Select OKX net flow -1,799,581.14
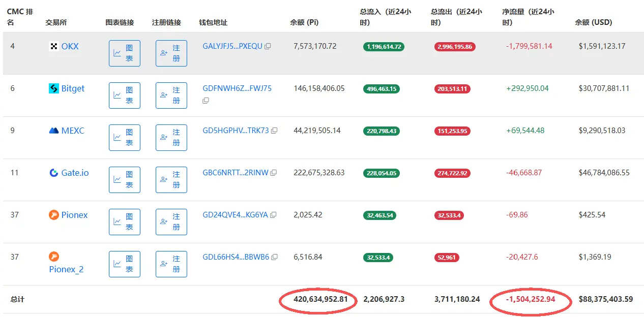This screenshot has width=644, height=318. click(x=529, y=46)
